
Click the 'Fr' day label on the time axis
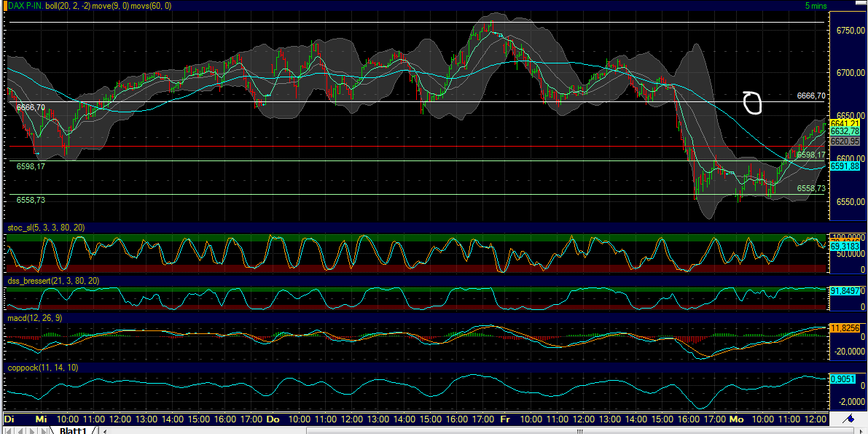[505, 420]
